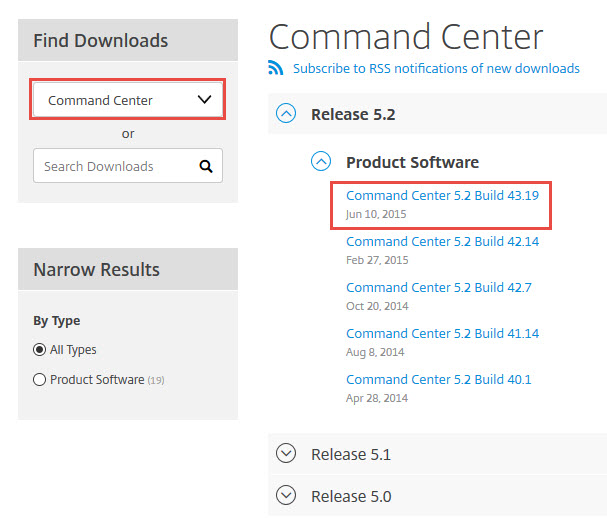
Task: Select the Product Software radio button
Action: click(x=39, y=379)
